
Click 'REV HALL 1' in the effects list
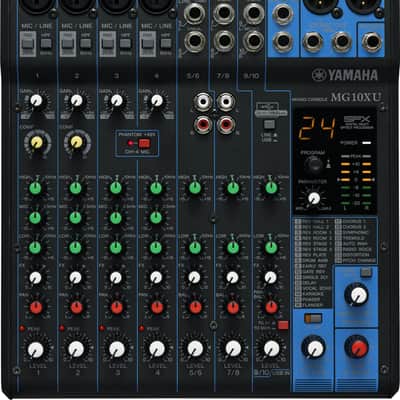pos(316,221)
